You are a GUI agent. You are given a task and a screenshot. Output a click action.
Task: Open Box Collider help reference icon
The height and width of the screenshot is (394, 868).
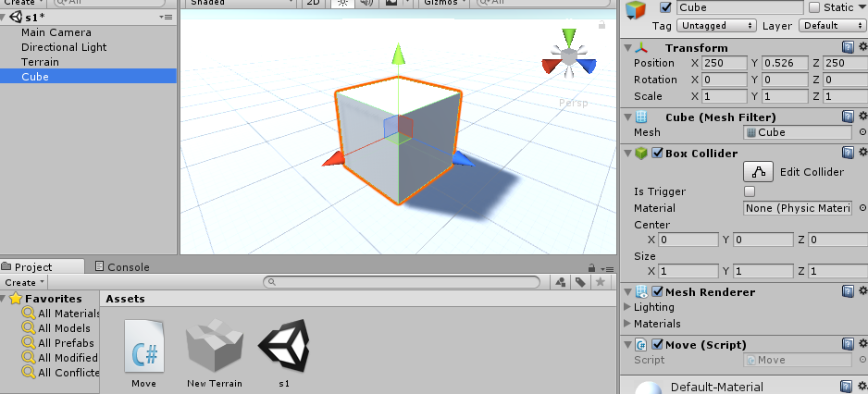847,154
